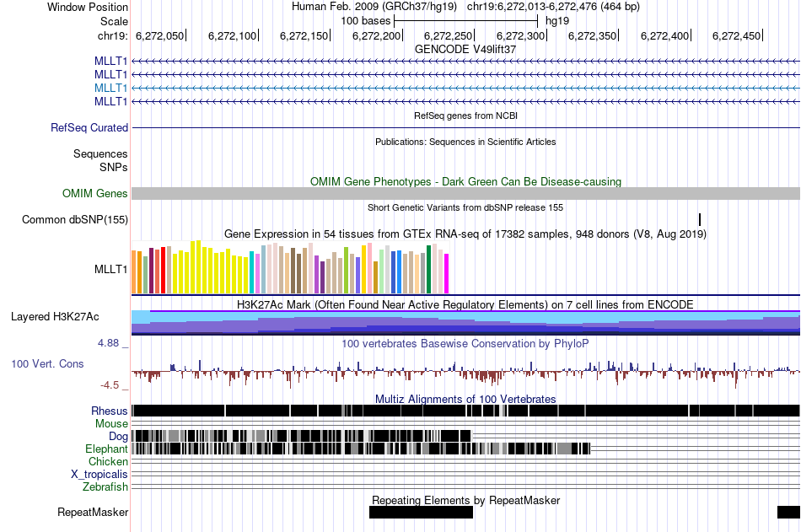801x532 pixels.
Task: Click the chr19: ruler label
Action: point(112,35)
